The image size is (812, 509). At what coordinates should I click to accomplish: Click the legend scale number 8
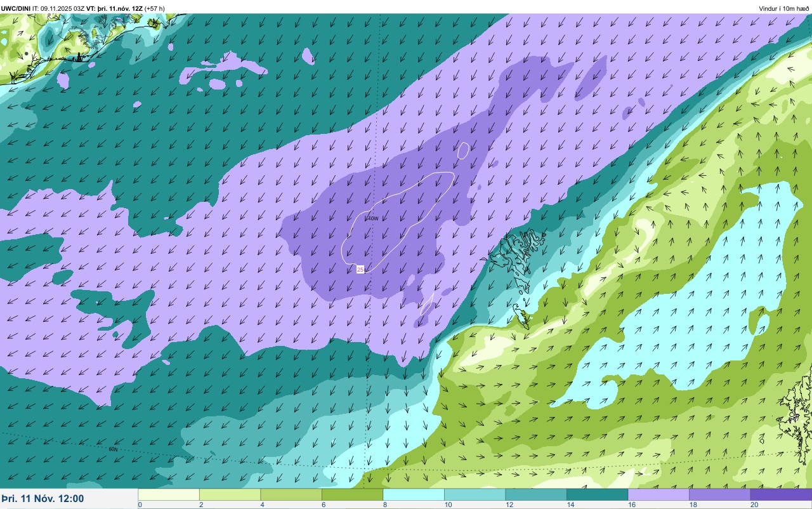(x=384, y=505)
